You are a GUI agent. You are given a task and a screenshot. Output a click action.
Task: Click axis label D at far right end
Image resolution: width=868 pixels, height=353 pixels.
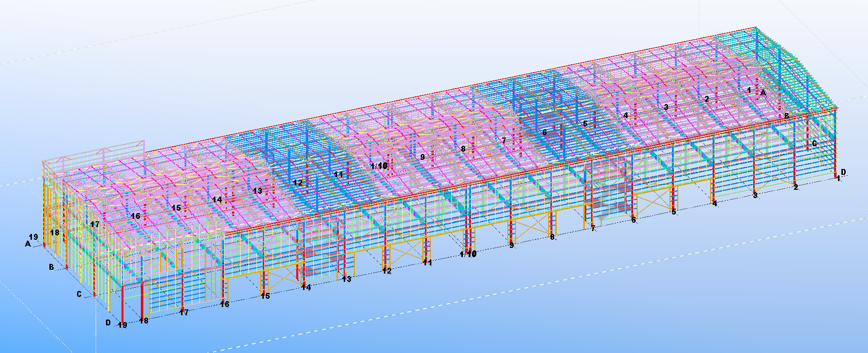843,172
